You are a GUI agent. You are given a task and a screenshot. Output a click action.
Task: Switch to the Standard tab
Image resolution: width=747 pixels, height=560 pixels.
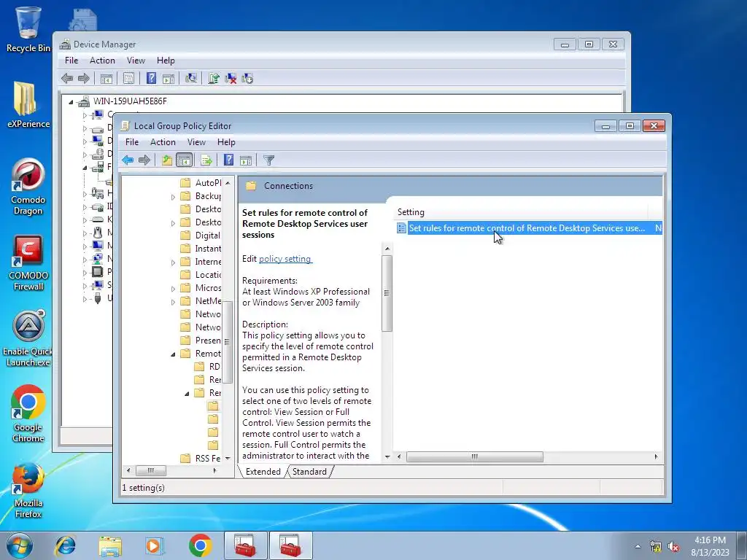pyautogui.click(x=309, y=472)
